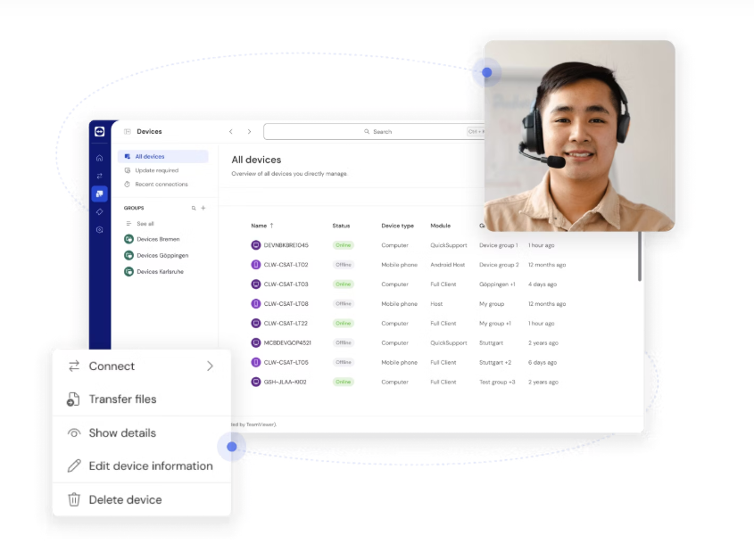
Task: Click device icon of DEVNBKBRE1045
Action: coord(256,245)
